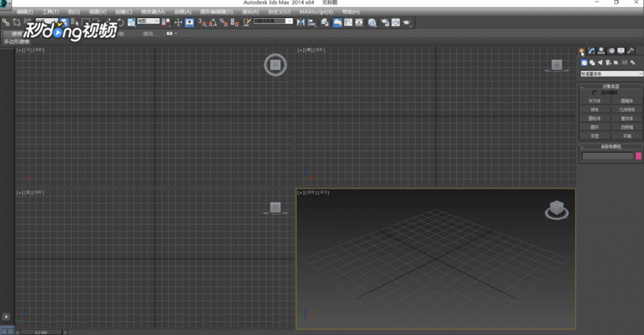Viewport: 644px width, 335px height.
Task: Select the Geometry category icon
Action: (x=584, y=62)
